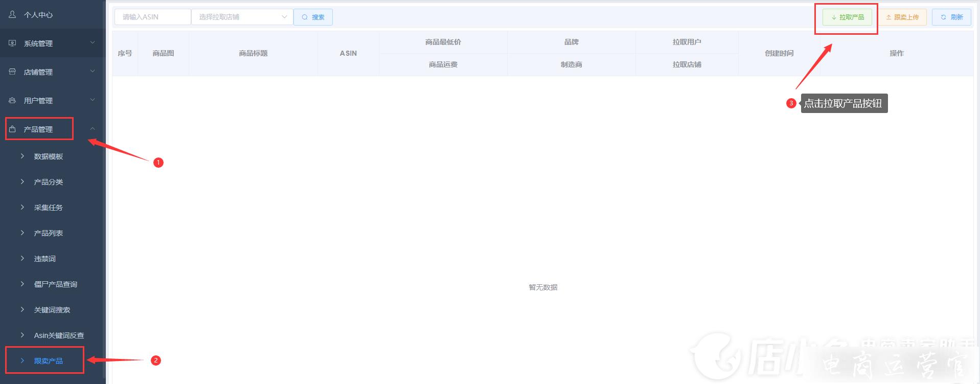Click the 个人中心 user icon
The height and width of the screenshot is (384, 980).
tap(12, 15)
